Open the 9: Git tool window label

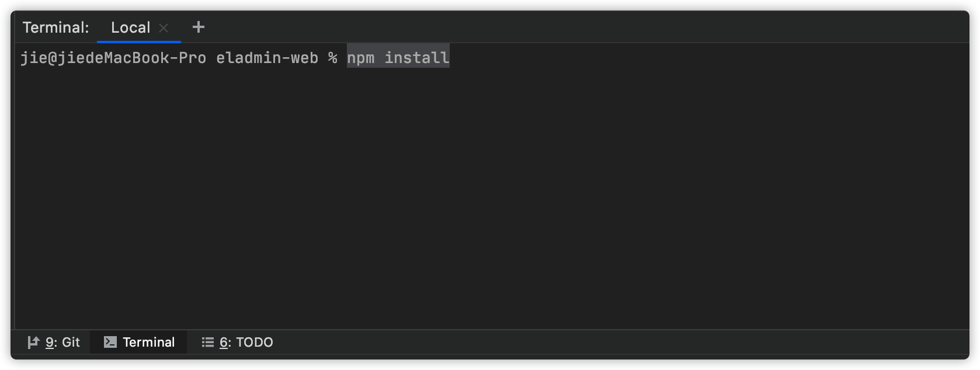[62, 342]
